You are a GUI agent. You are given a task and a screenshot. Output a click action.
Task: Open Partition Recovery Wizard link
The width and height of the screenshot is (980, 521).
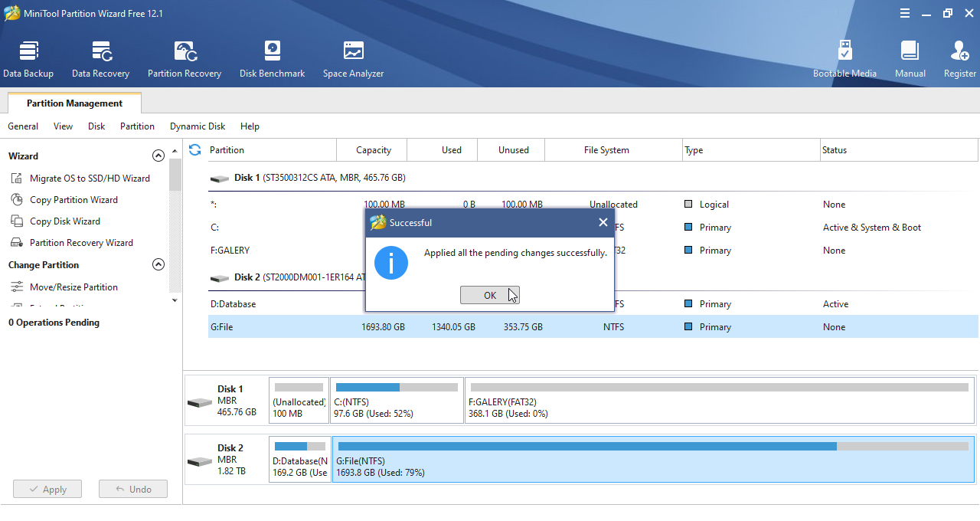(81, 243)
